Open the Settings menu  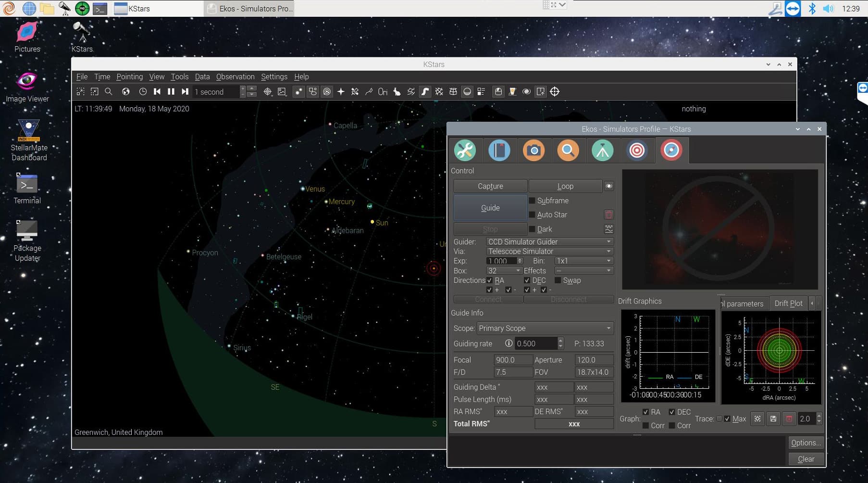pyautogui.click(x=274, y=76)
